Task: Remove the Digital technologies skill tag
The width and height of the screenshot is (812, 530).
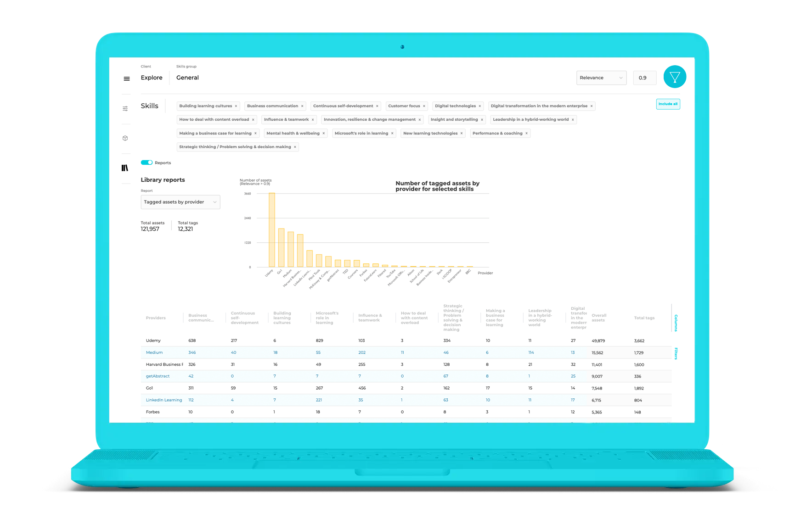Action: (x=480, y=106)
